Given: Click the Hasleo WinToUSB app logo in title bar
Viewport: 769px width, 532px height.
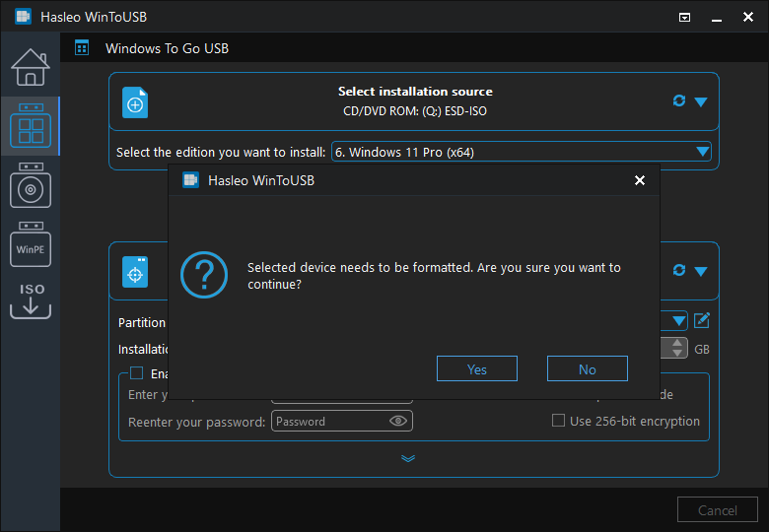Looking at the screenshot, I should coord(23,17).
